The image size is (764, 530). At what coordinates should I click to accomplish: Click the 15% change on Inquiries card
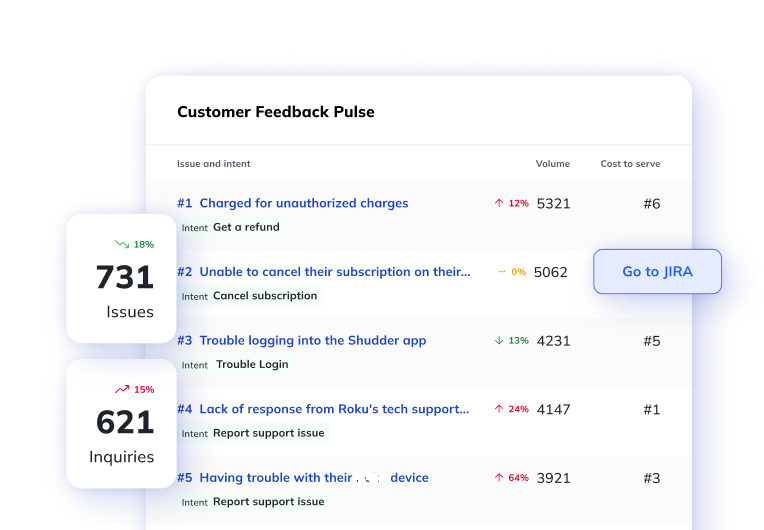[x=144, y=390]
